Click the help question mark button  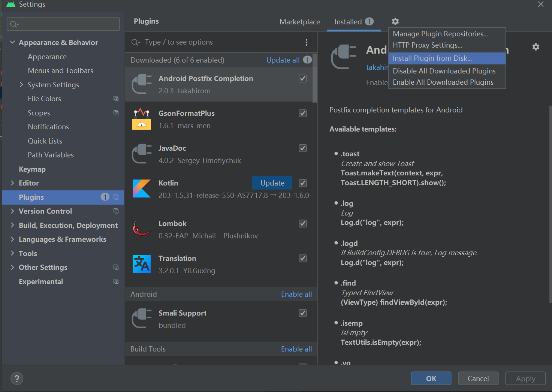17,379
